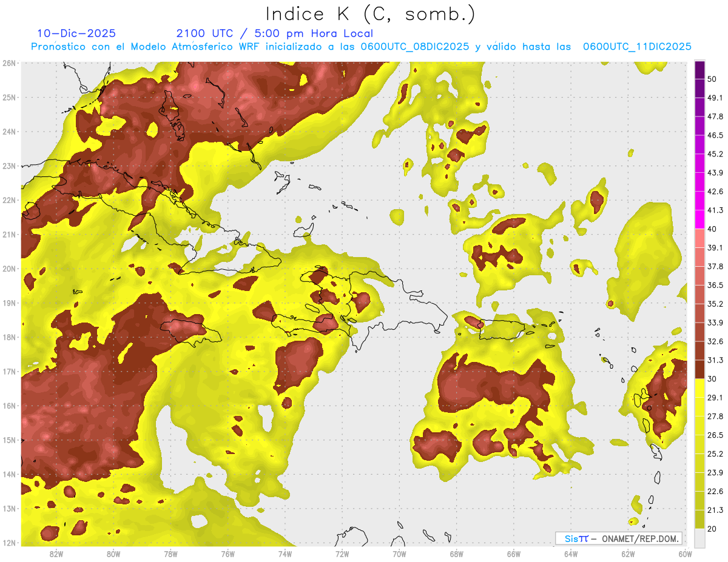Click the latitude label "19N"
This screenshot has width=728, height=562.
[x=9, y=303]
